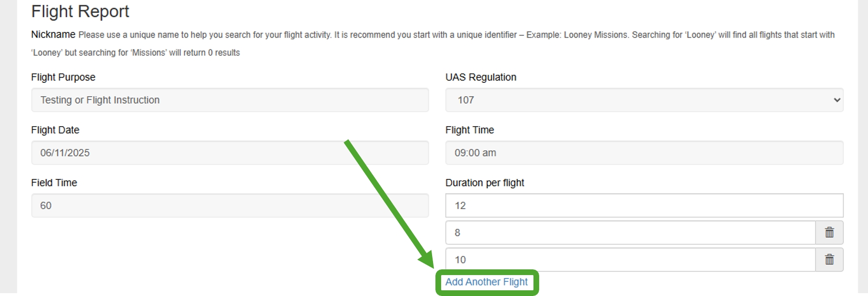Click the Nickname help text about Looney Missions

point(433,44)
